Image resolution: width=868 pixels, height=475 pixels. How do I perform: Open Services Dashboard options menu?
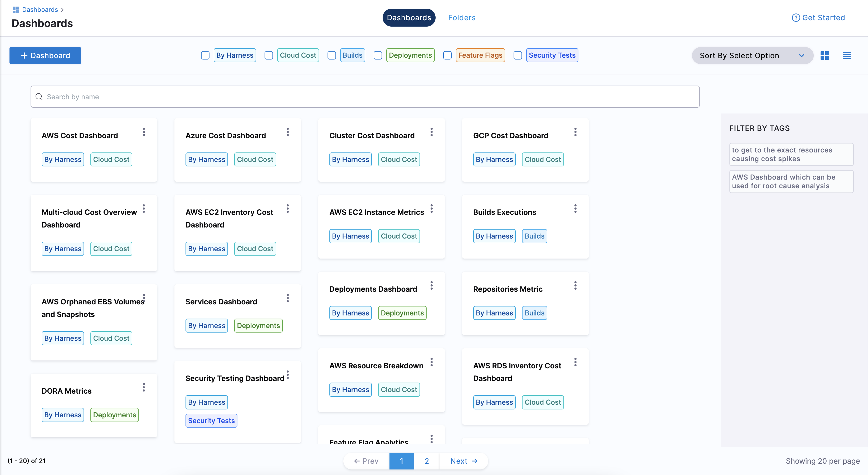[287, 298]
